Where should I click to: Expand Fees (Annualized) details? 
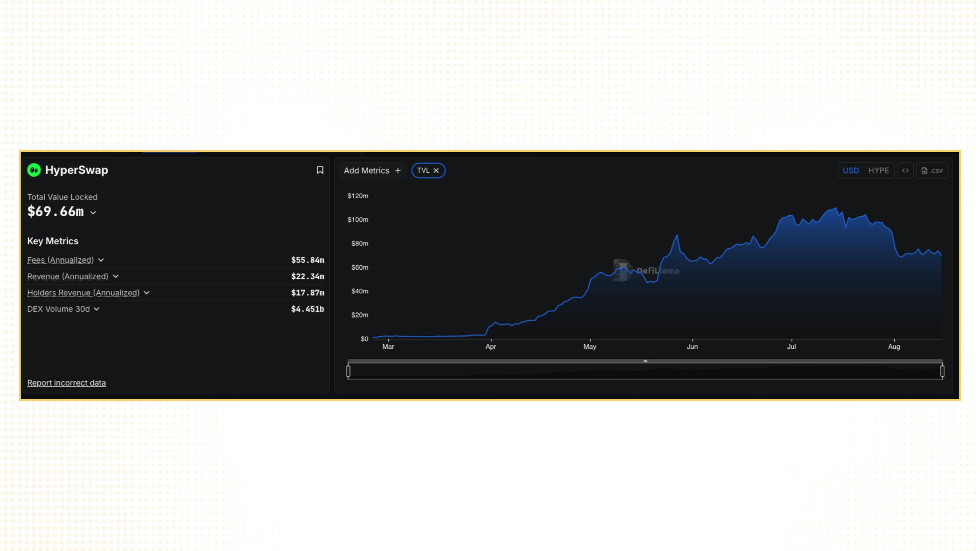tap(101, 260)
